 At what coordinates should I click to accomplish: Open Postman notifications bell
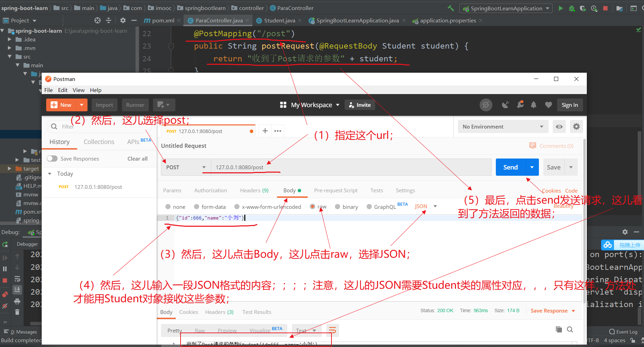(x=534, y=105)
